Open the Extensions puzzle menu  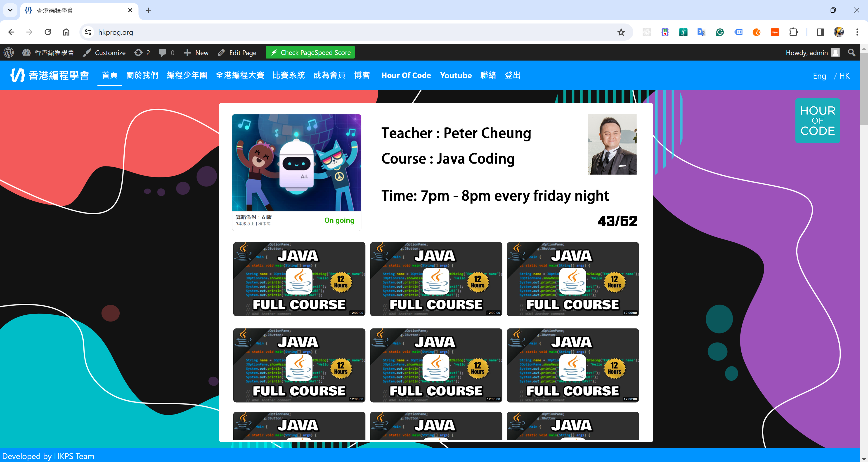tap(793, 32)
